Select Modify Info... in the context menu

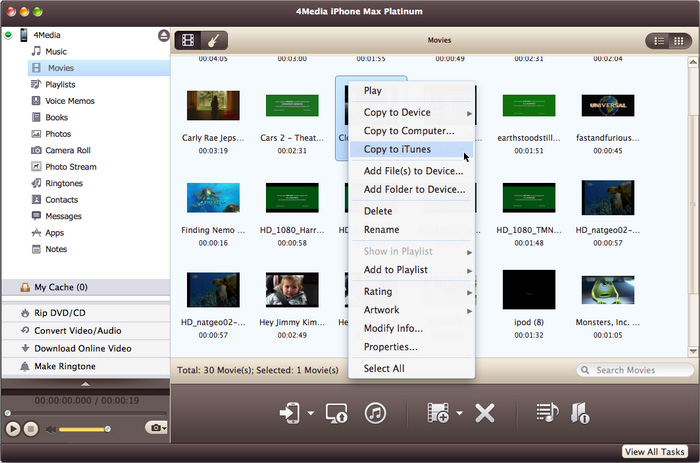pyautogui.click(x=392, y=328)
